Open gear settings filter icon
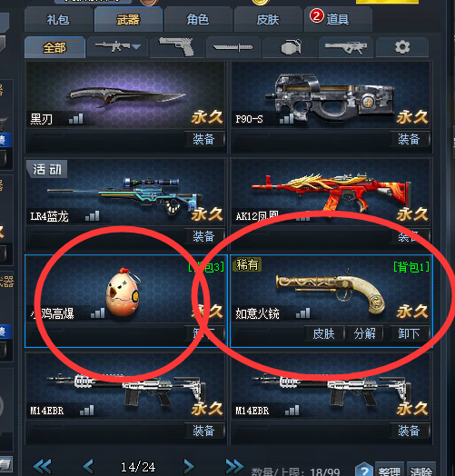This screenshot has height=476, width=455. pyautogui.click(x=402, y=47)
